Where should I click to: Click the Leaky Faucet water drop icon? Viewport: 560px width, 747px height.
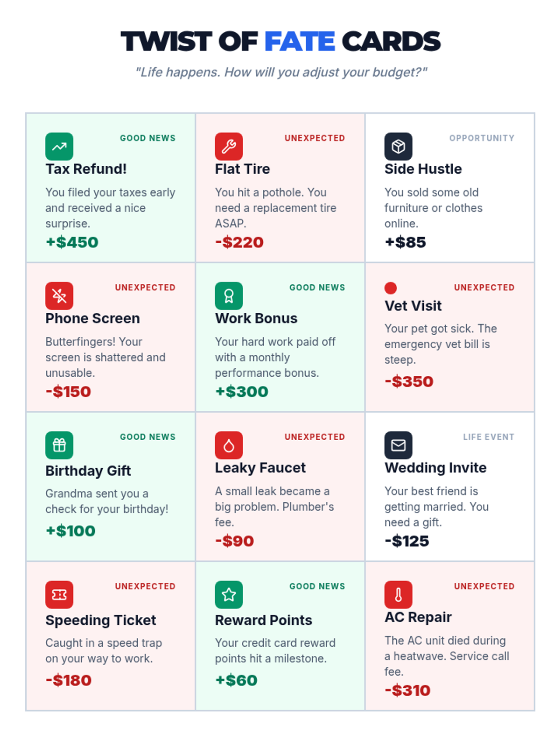[229, 445]
